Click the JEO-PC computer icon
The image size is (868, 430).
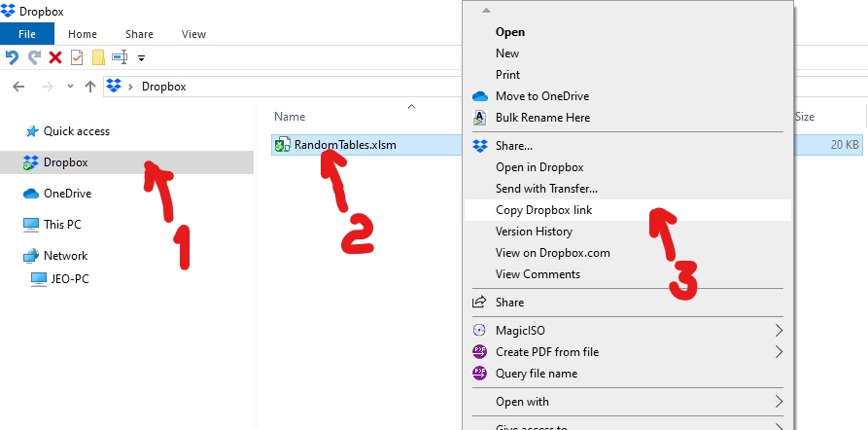[x=39, y=279]
